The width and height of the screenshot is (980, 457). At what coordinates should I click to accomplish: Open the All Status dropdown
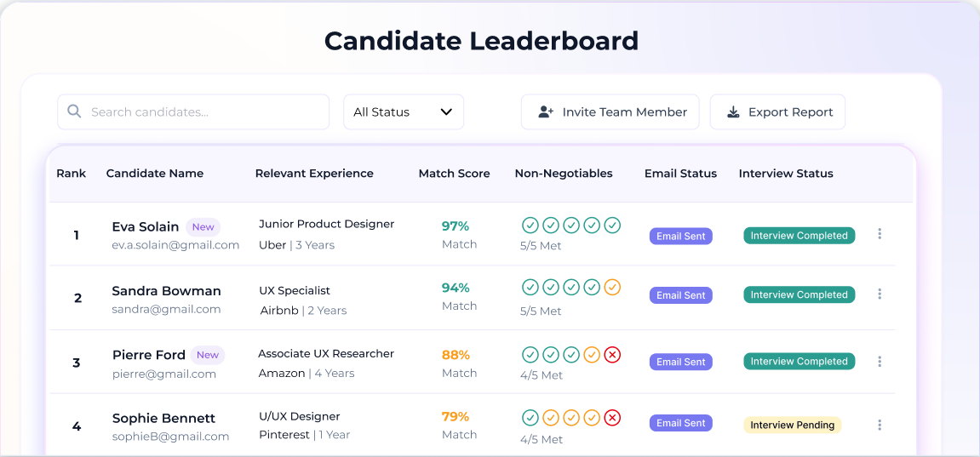[x=403, y=112]
